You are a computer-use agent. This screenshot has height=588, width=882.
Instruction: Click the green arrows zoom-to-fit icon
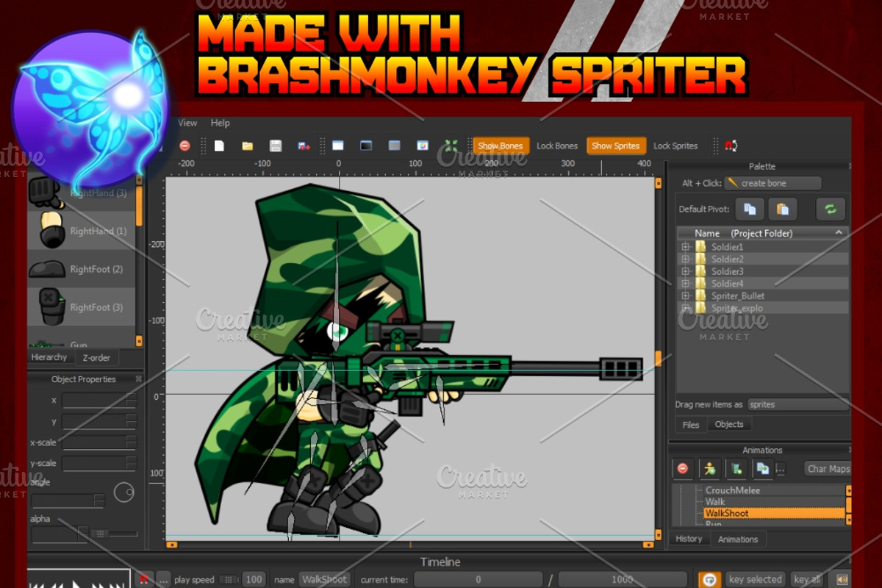[451, 146]
